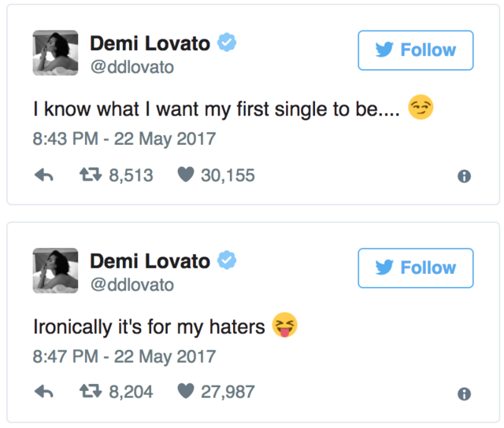Follow Demi Lovato from first tweet
Viewport: 504px width, 428px height.
416,50
